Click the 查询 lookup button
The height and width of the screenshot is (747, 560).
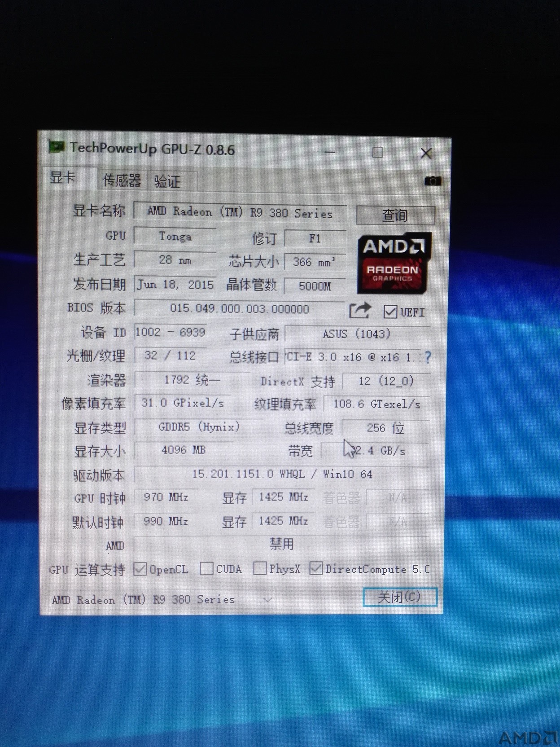pyautogui.click(x=395, y=215)
